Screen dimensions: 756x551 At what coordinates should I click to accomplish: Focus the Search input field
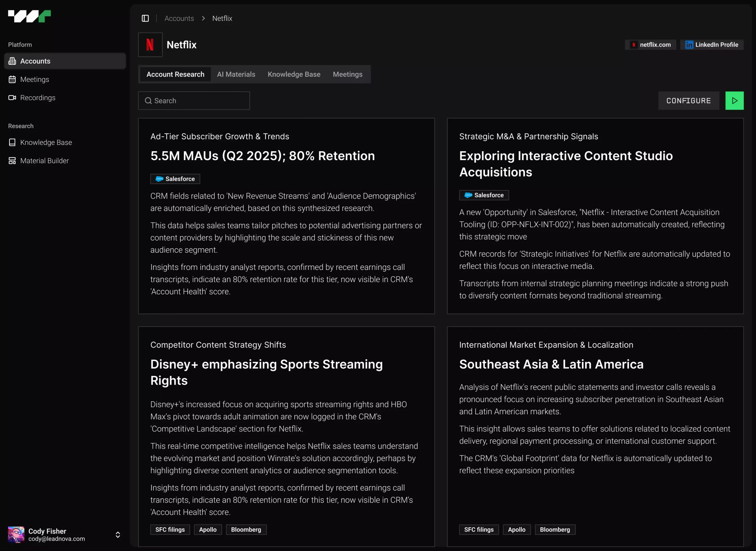pos(194,101)
